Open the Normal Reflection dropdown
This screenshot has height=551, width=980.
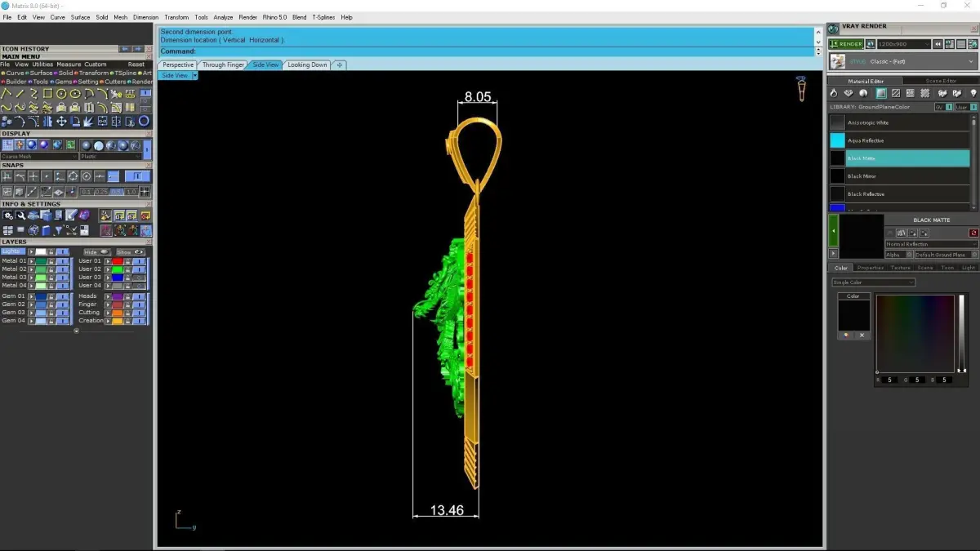pyautogui.click(x=931, y=244)
